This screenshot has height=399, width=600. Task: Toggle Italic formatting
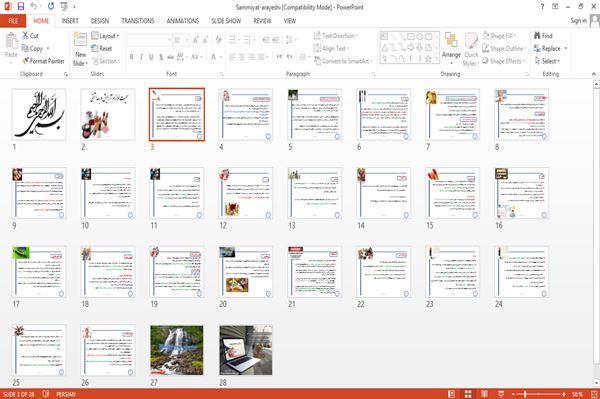pyautogui.click(x=141, y=57)
